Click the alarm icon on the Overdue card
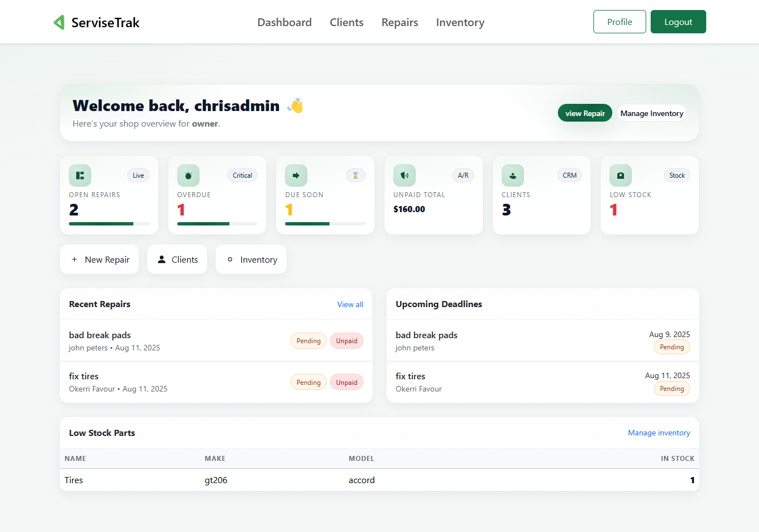Image resolution: width=759 pixels, height=532 pixels. [x=188, y=175]
